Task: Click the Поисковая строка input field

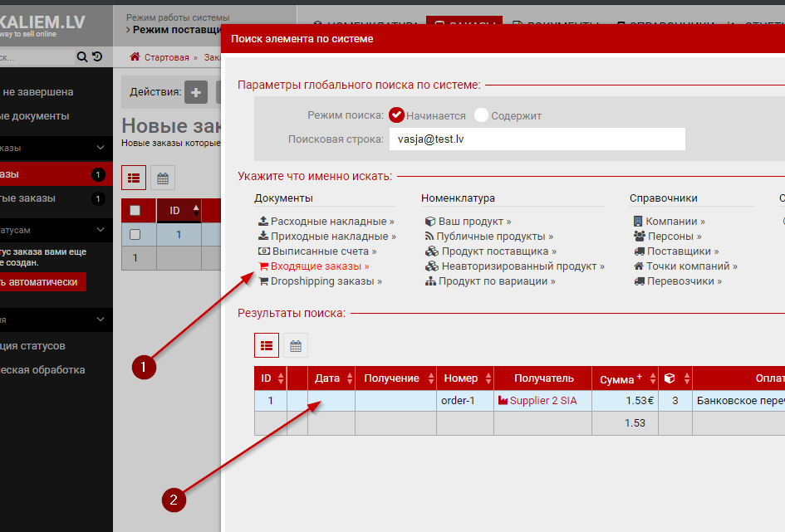Action: point(537,139)
